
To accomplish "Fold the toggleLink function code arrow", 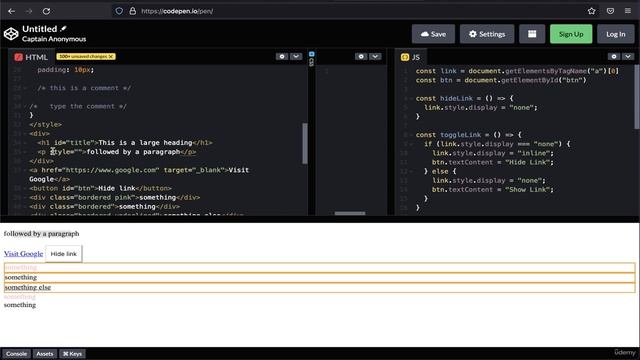I will coord(411,135).
